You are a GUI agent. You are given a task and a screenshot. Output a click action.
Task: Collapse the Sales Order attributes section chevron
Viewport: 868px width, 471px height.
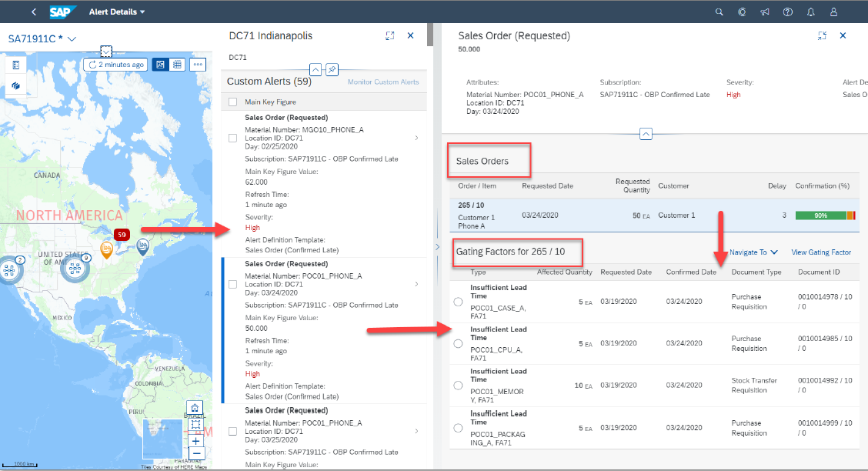[646, 133]
